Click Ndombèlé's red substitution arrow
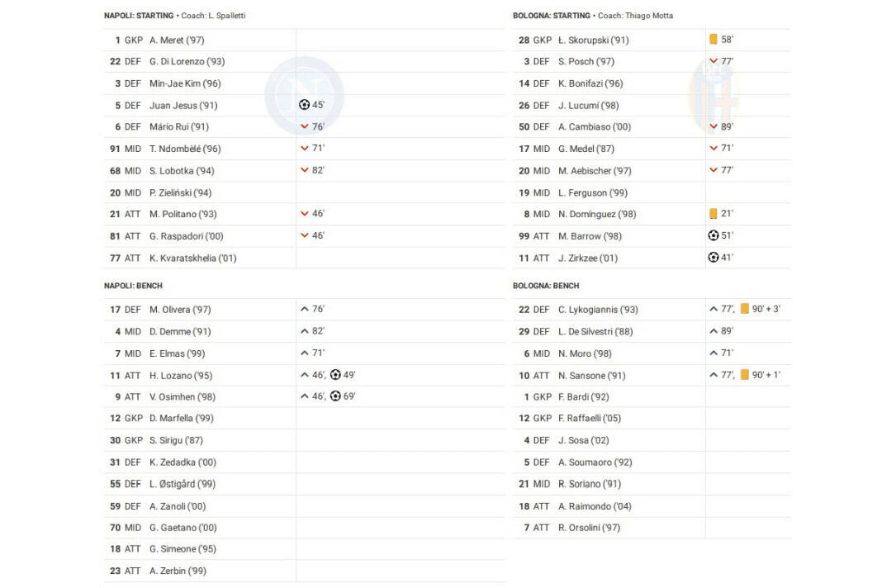Viewport: 882px width, 588px height. 304,149
